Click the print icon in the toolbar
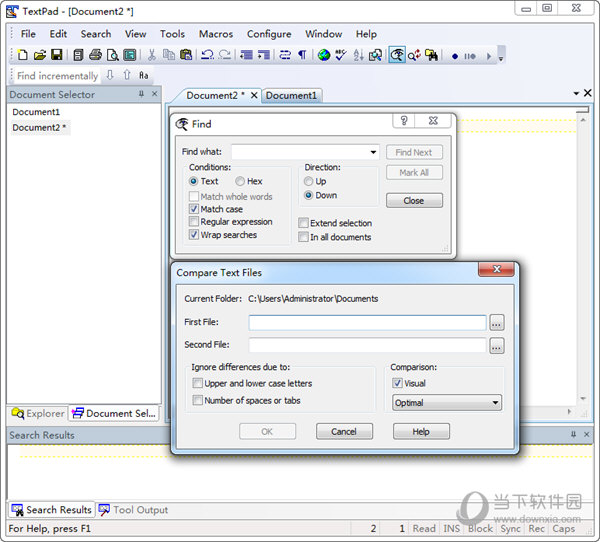 click(x=95, y=55)
